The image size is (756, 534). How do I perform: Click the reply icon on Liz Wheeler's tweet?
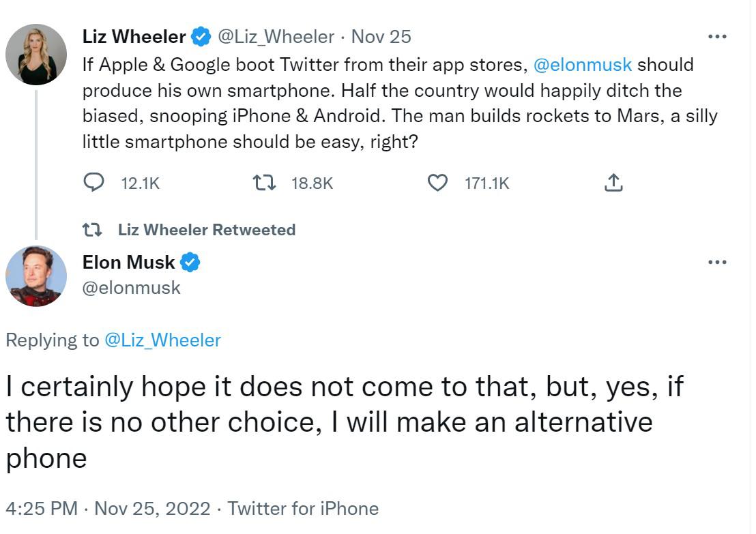click(93, 183)
